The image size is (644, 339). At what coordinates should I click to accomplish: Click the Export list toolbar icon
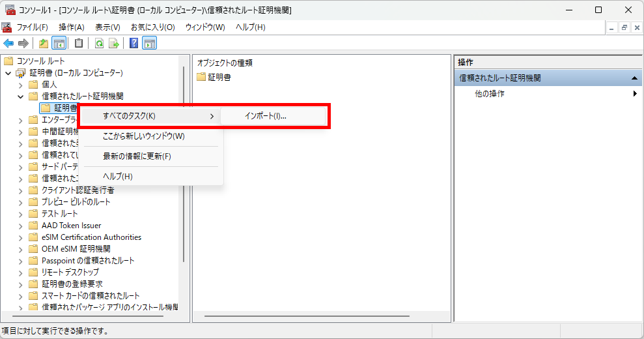coord(114,43)
